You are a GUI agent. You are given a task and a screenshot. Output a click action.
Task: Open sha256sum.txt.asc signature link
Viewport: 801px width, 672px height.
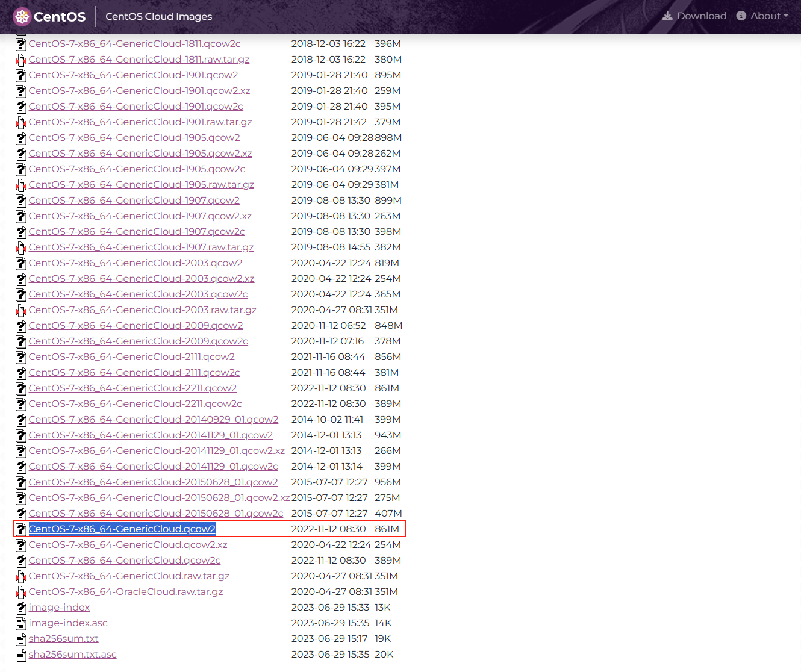point(72,655)
